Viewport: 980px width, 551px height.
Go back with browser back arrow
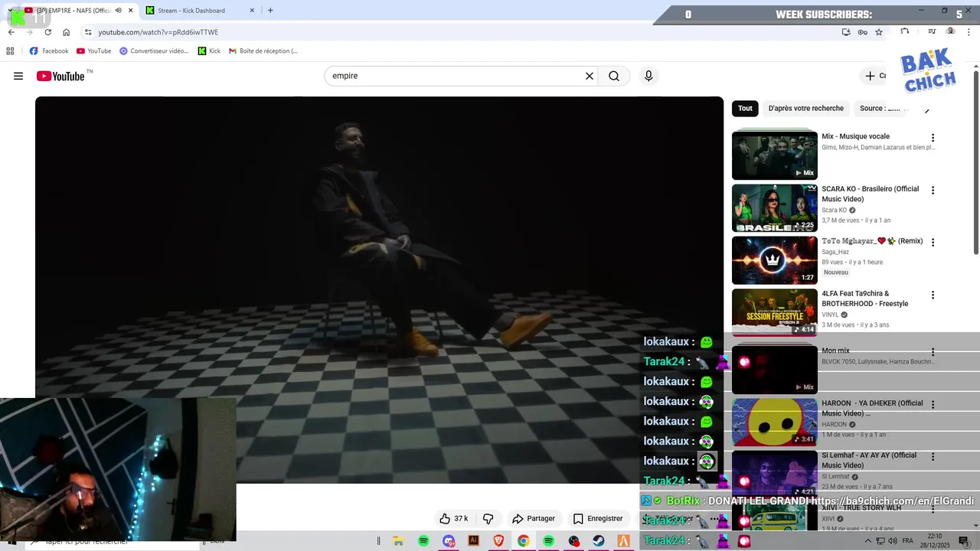(11, 32)
